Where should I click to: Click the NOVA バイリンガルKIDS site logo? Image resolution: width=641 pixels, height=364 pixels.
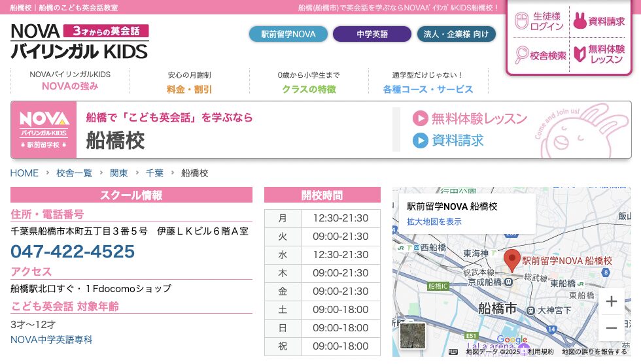[x=79, y=42]
